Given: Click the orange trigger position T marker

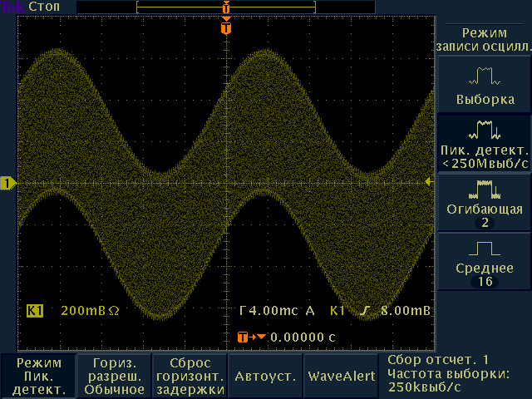Looking at the screenshot, I should (226, 29).
